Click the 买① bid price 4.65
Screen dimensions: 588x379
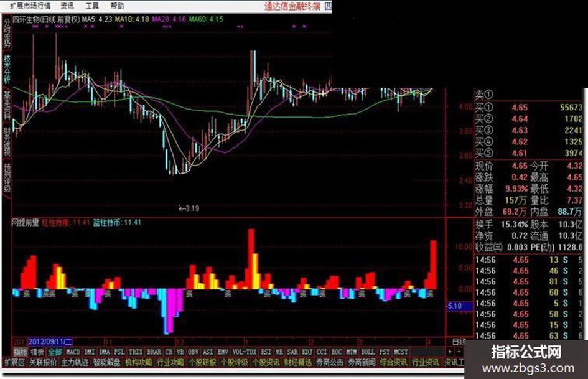point(520,108)
